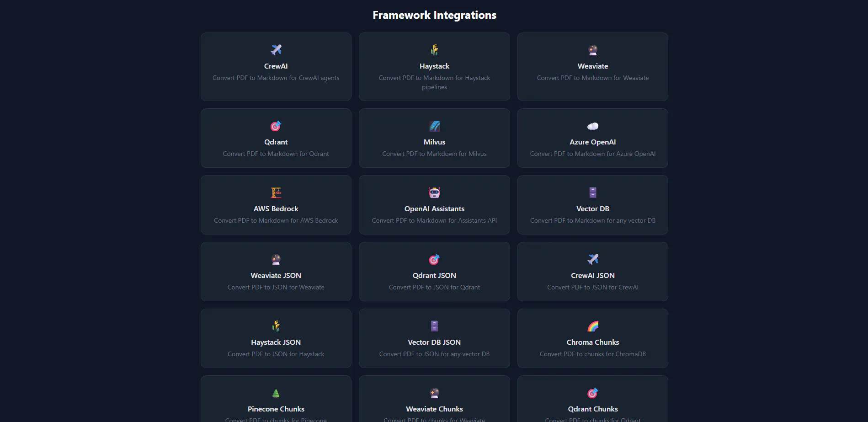The width and height of the screenshot is (868, 422).
Task: Go to the Haystack JSON title link
Action: coord(276,342)
